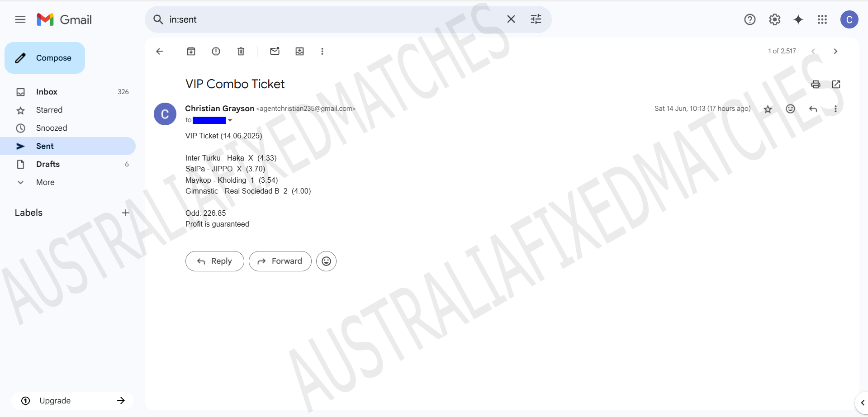The width and height of the screenshot is (868, 417).
Task: Open the Google apps grid
Action: pos(822,19)
